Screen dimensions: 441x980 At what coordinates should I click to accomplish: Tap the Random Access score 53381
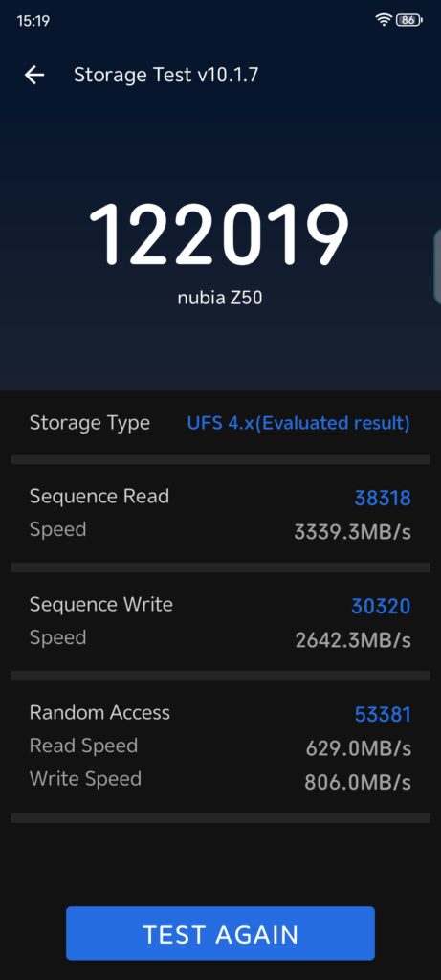click(383, 714)
